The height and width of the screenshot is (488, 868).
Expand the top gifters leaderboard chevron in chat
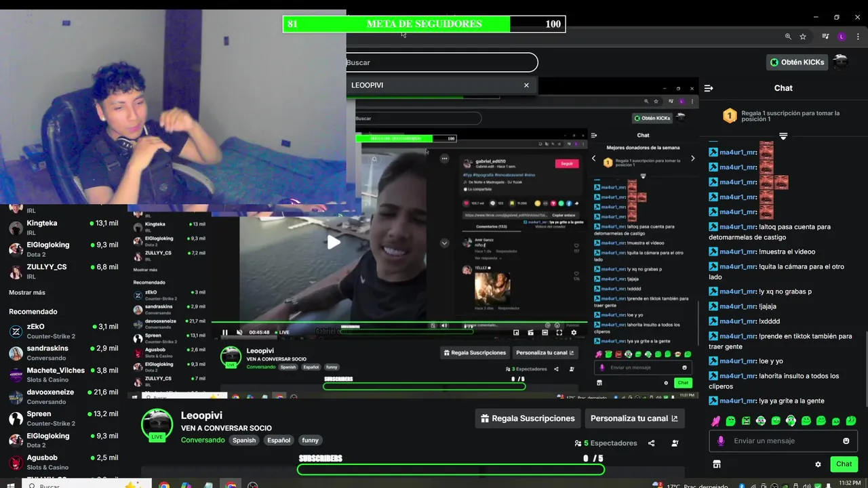[x=783, y=137]
